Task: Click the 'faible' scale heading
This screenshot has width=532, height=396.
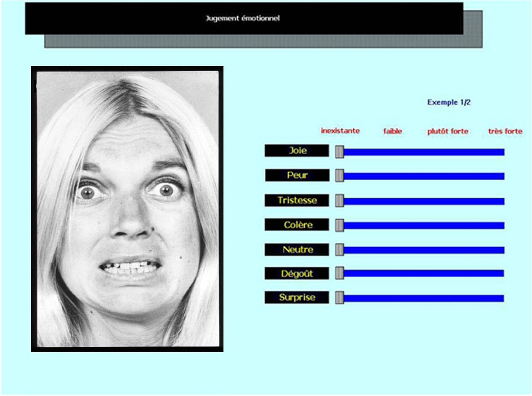Action: pos(392,131)
